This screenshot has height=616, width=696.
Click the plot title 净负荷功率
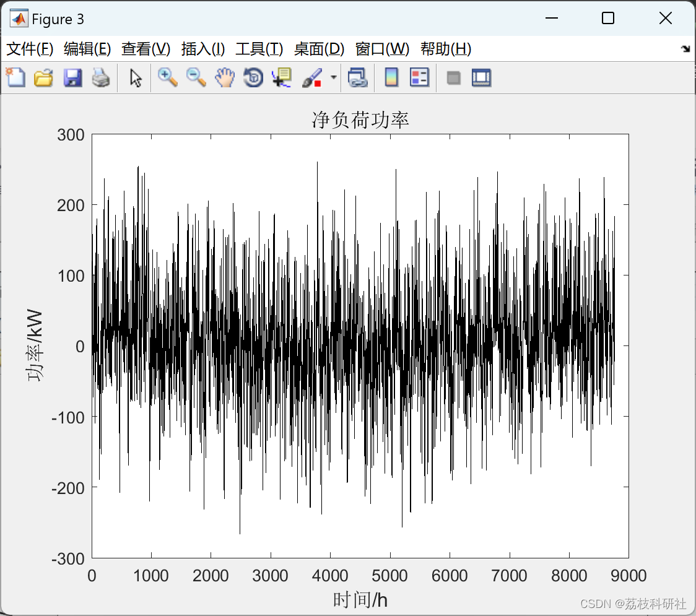coord(360,120)
